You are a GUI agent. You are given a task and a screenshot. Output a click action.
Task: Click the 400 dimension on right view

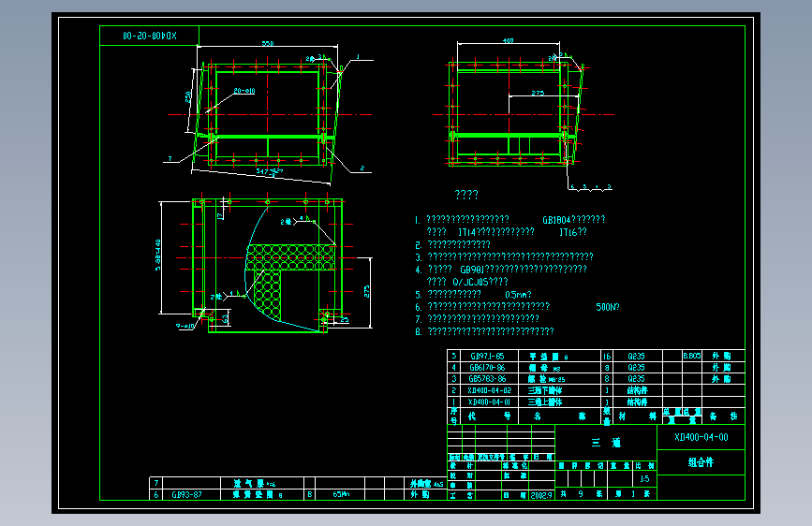tap(508, 40)
